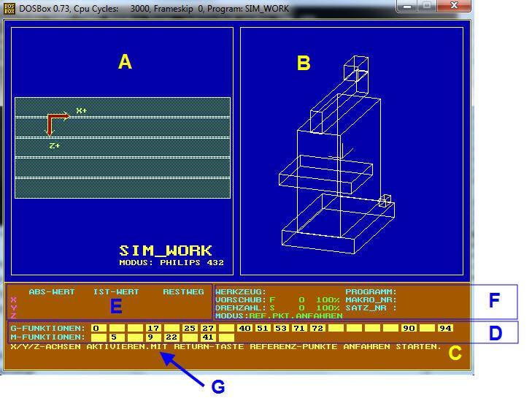
Task: Click the DREHZAHL spindle speed value
Action: [x=301, y=308]
